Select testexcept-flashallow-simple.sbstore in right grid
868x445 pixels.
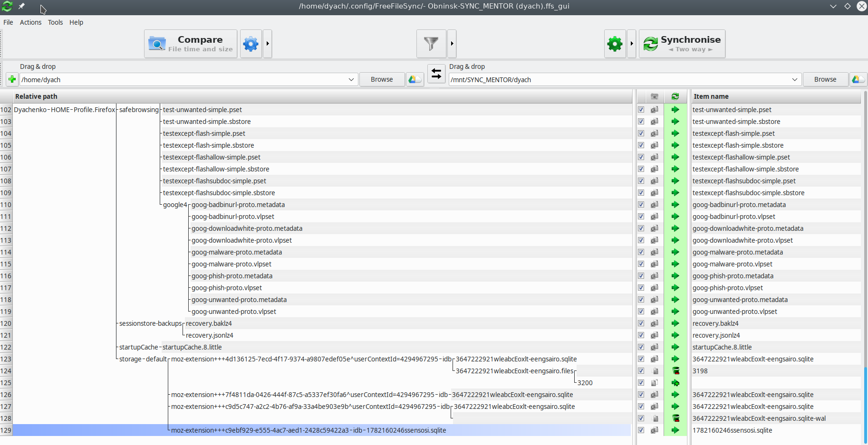[x=745, y=169]
